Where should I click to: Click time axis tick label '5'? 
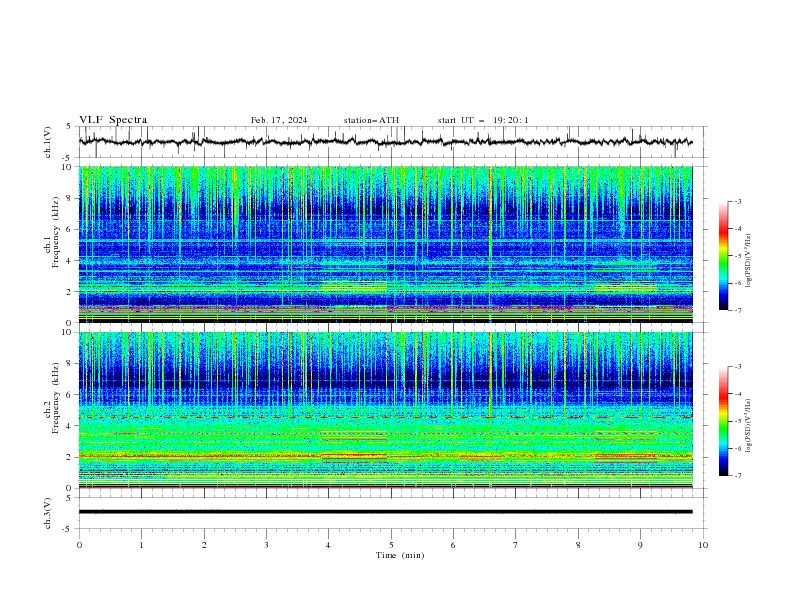click(391, 545)
